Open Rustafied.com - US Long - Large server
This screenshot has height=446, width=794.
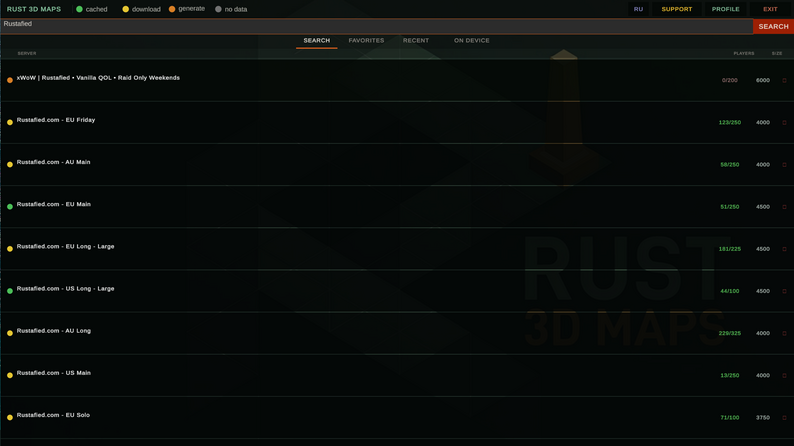pyautogui.click(x=65, y=289)
